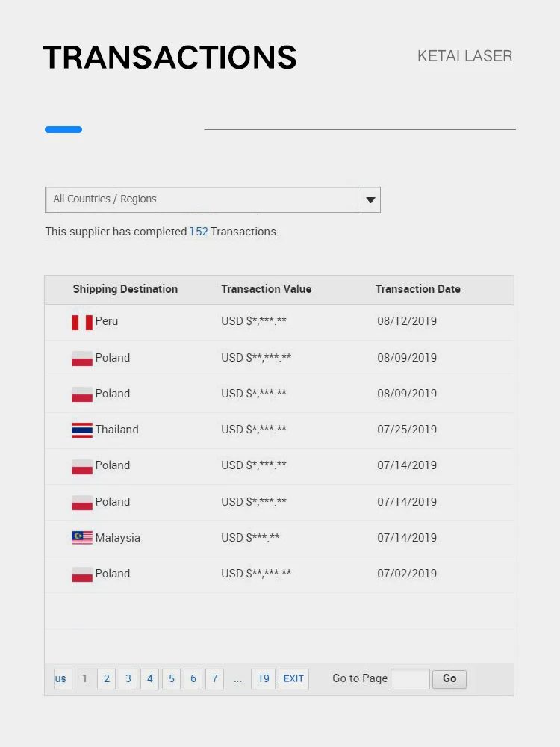This screenshot has width=560, height=747.
Task: Click Poland flag in the 07/02/2019 row
Action: click(x=82, y=574)
